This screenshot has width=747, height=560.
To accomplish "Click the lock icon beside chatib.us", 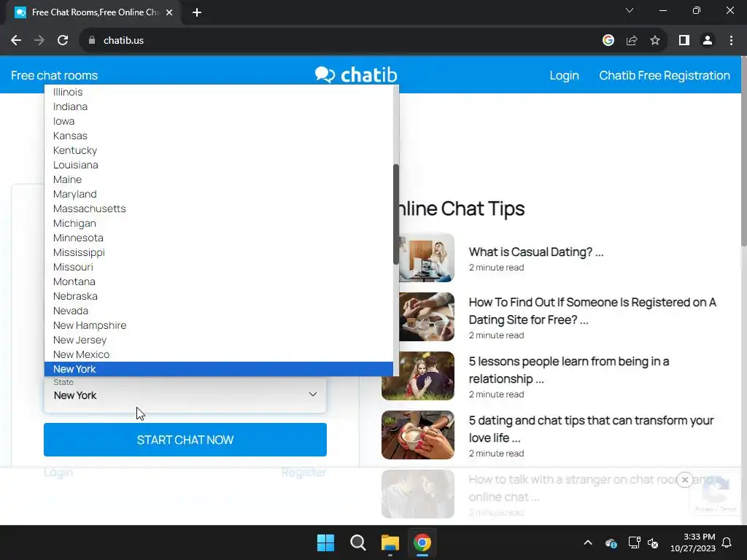I will coord(92,41).
